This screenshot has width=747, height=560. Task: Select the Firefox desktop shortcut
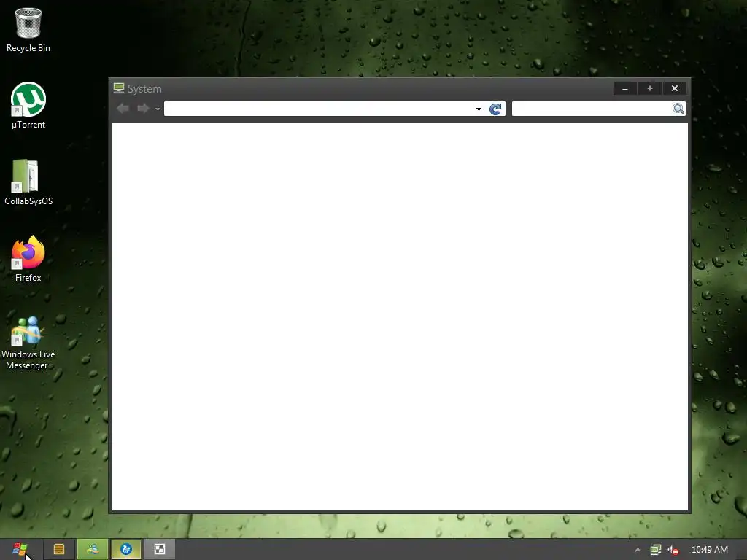tap(28, 259)
